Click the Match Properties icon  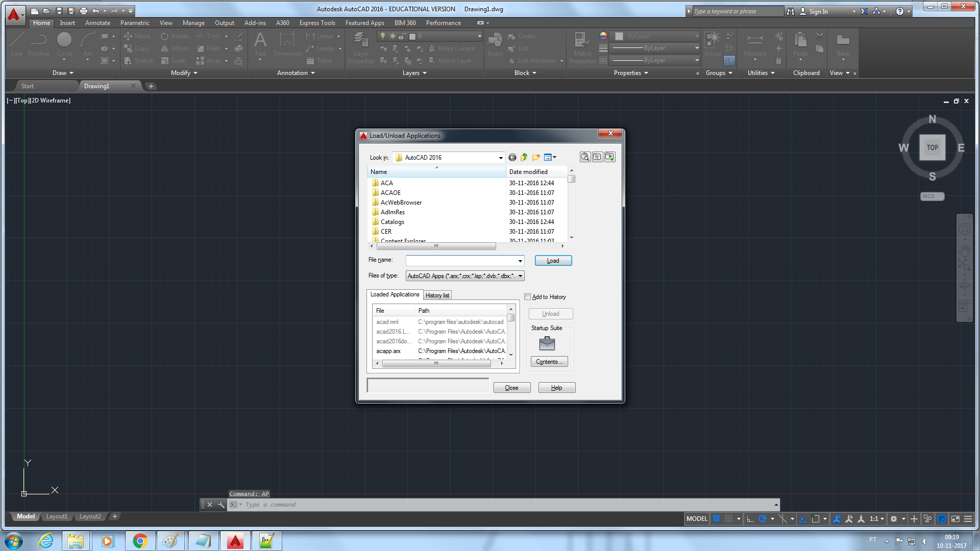point(582,47)
